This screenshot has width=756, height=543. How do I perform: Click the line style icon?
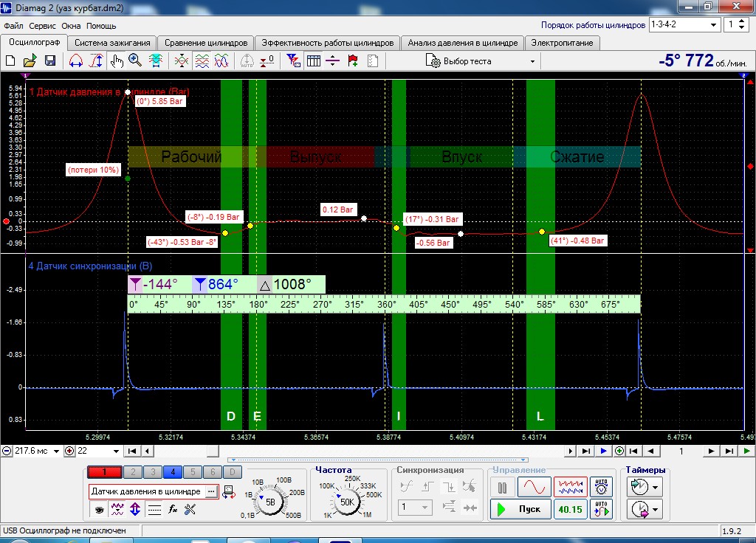pos(154,509)
